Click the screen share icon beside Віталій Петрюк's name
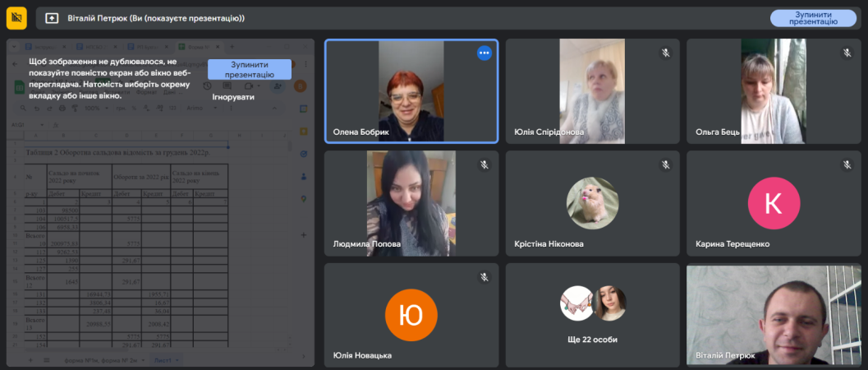Image resolution: width=868 pixels, height=370 pixels. (x=52, y=18)
